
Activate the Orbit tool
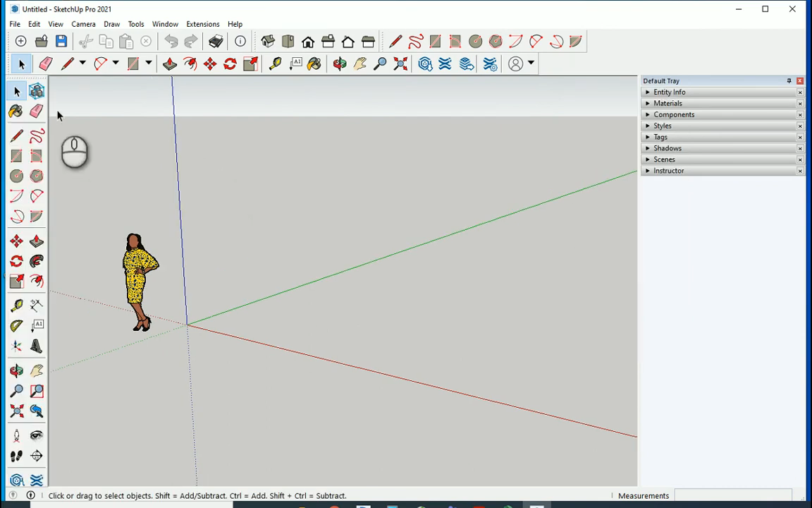[x=339, y=64]
